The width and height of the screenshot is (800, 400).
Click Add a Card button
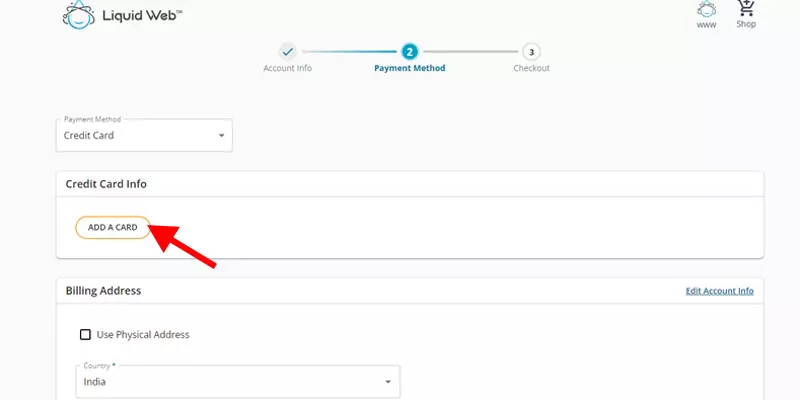click(x=113, y=228)
